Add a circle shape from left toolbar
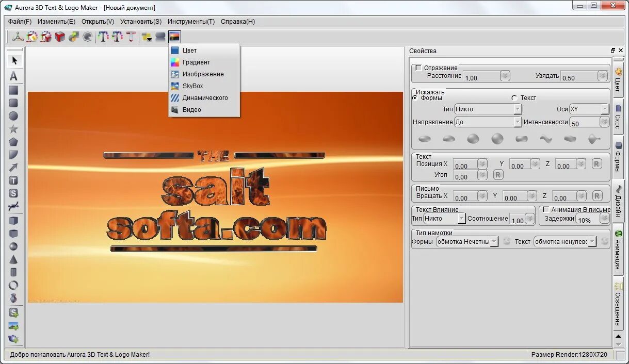The image size is (629, 364). [14, 116]
